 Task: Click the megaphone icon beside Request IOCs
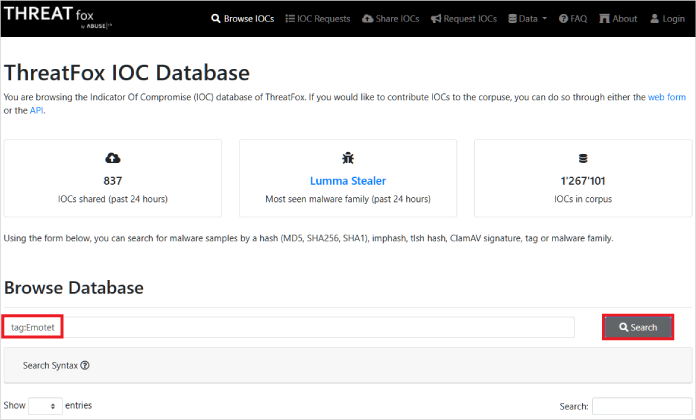[436, 19]
